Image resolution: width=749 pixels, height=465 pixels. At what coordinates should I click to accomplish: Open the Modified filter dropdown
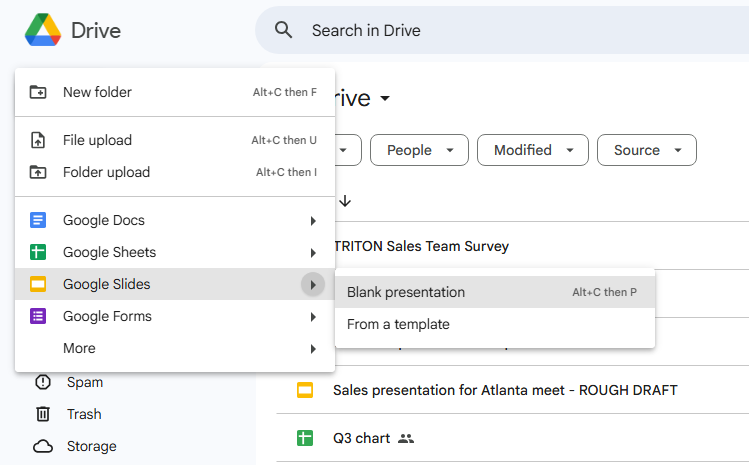click(533, 150)
